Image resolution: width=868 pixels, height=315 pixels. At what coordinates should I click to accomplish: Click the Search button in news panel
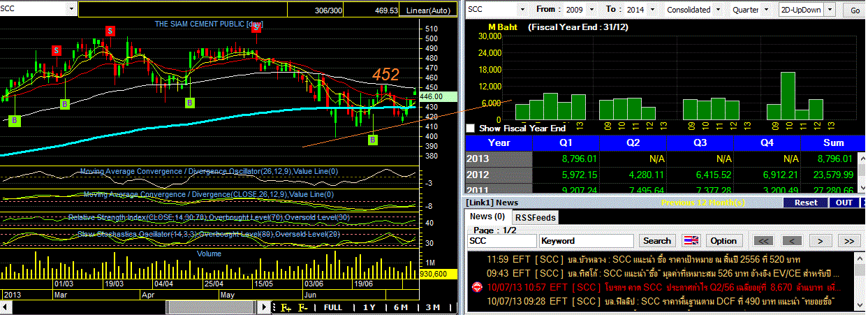pos(656,240)
